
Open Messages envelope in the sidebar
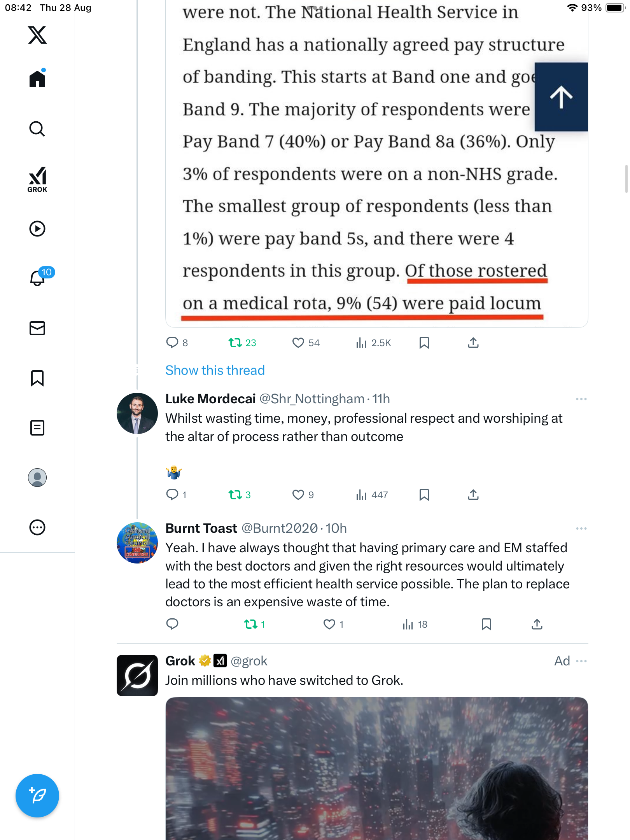coord(37,328)
